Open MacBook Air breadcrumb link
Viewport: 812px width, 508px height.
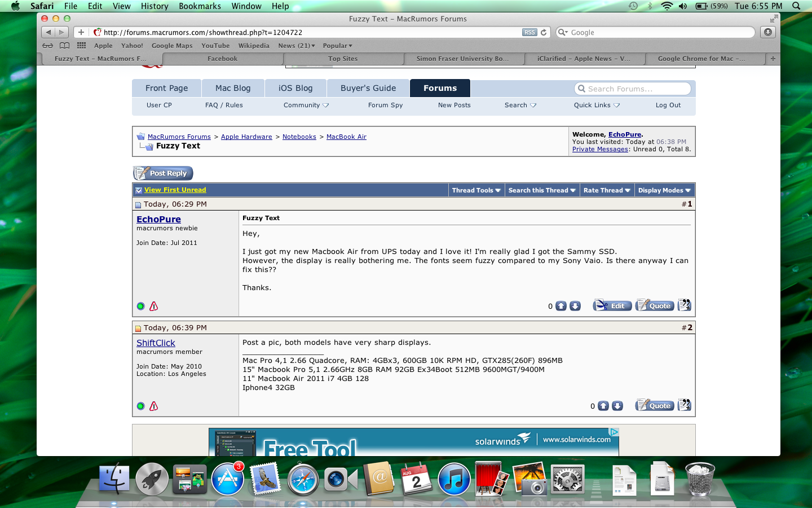(x=346, y=137)
